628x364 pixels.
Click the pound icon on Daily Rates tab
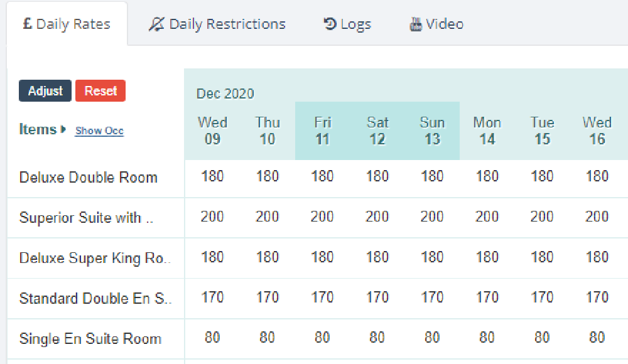[27, 24]
